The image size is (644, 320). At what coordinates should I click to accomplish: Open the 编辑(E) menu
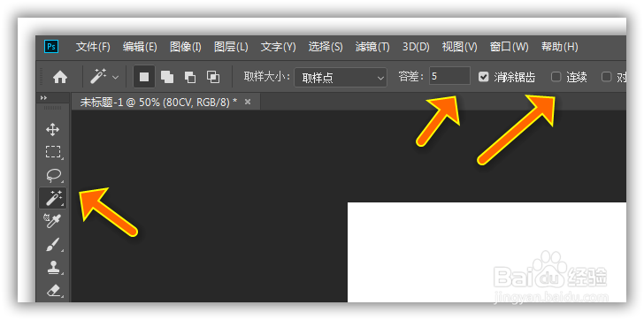[x=140, y=47]
